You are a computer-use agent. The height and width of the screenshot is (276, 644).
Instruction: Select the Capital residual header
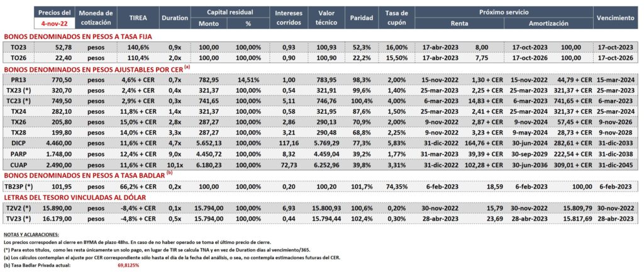(x=230, y=13)
